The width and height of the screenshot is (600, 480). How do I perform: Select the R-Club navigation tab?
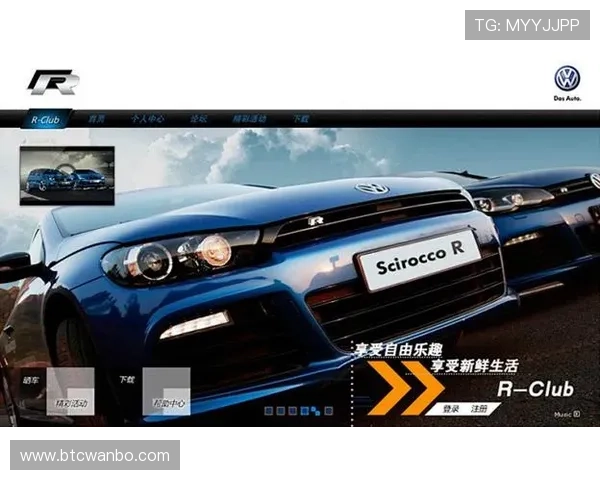pyautogui.click(x=46, y=119)
